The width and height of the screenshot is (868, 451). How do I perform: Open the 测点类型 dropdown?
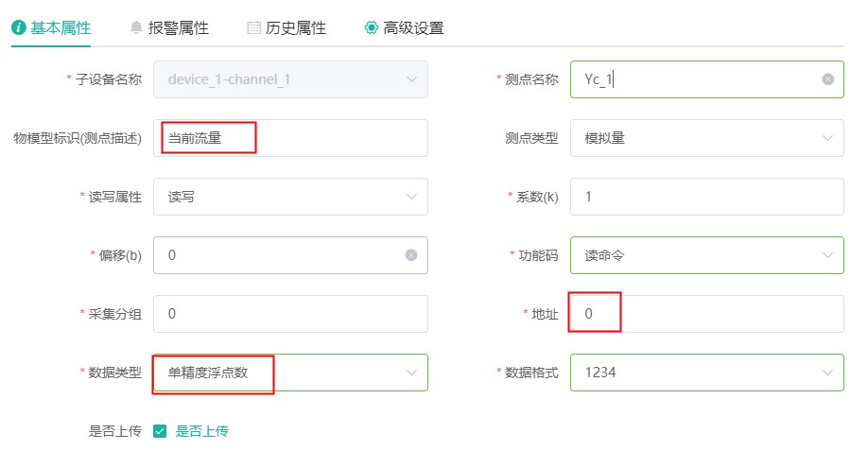(x=706, y=138)
